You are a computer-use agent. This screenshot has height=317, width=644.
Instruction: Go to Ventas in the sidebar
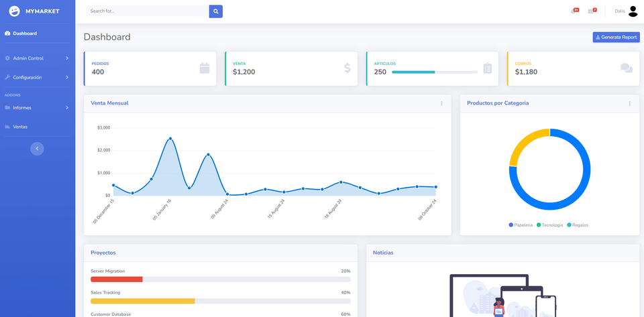(37, 127)
